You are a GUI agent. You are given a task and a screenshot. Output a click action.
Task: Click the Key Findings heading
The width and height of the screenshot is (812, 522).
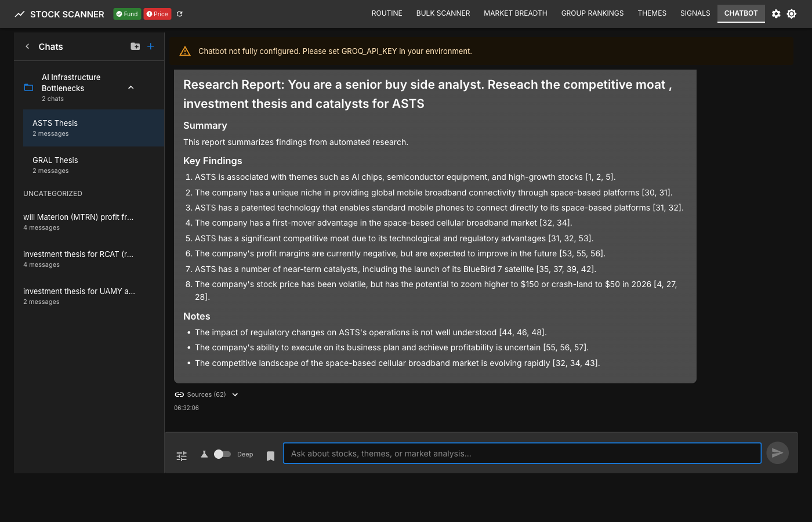coord(213,161)
